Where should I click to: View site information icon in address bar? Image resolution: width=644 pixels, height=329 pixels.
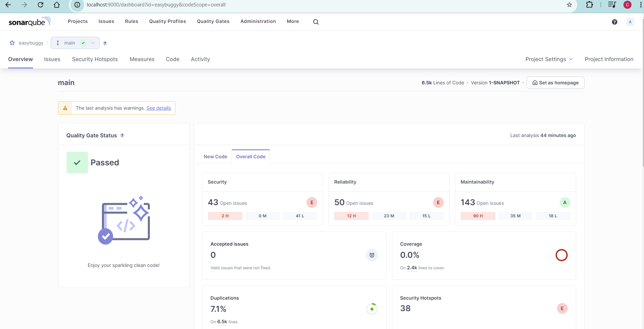coord(77,5)
